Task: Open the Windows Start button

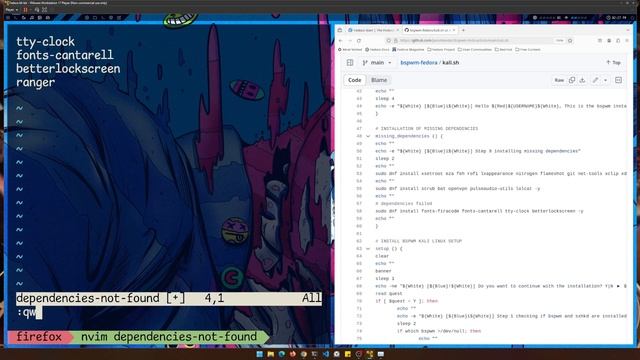Action: pos(260,354)
